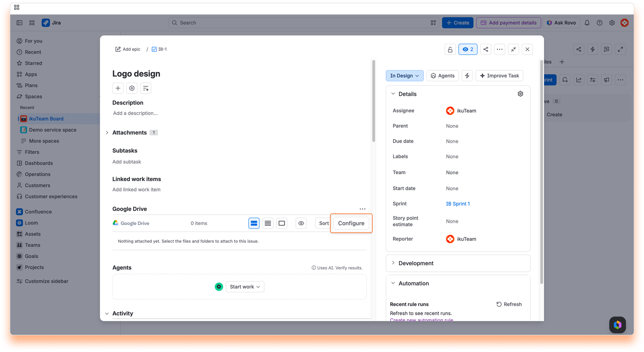
Task: Collapse the Automation panel
Action: point(393,283)
